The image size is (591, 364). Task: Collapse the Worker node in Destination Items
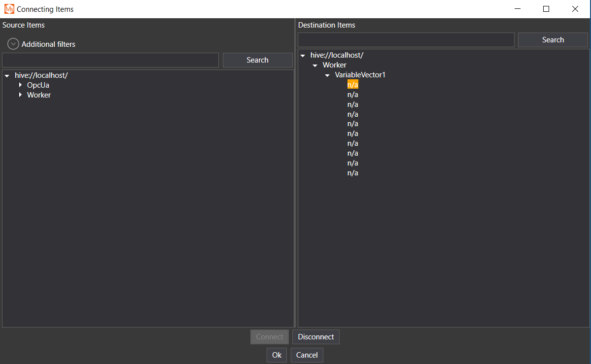(x=315, y=66)
